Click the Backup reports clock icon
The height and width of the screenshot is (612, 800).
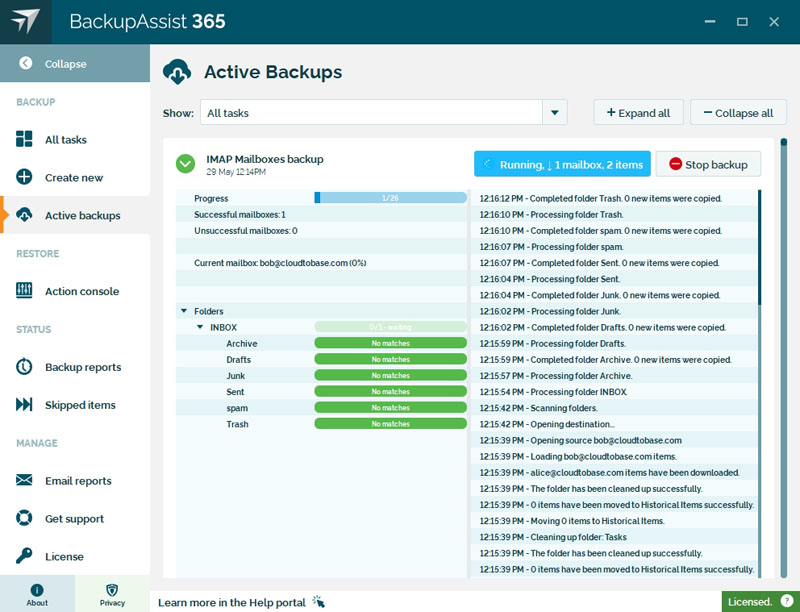coord(24,366)
